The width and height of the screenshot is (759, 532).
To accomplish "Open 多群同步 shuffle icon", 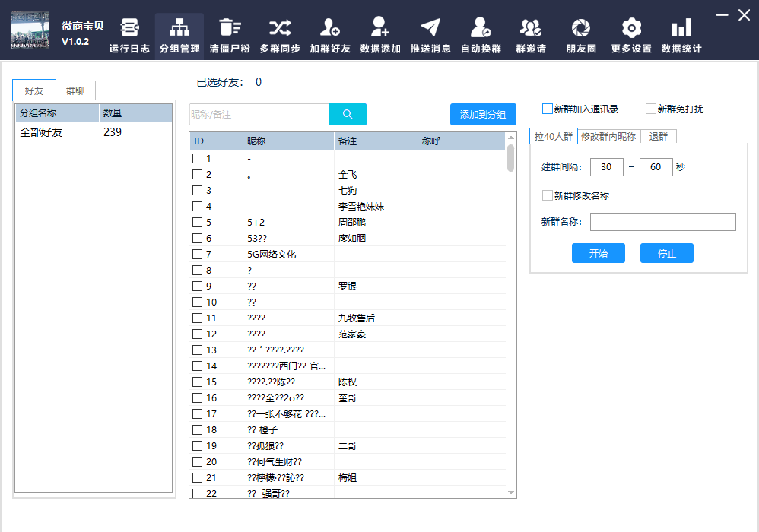I will [279, 28].
